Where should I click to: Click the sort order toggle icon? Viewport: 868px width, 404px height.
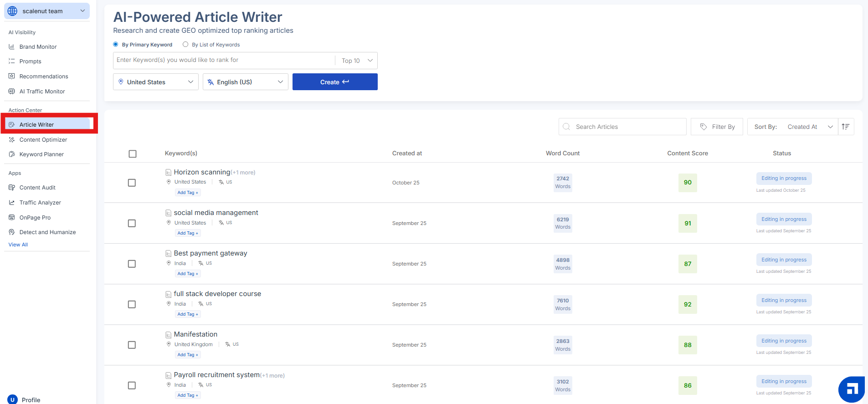(x=846, y=127)
